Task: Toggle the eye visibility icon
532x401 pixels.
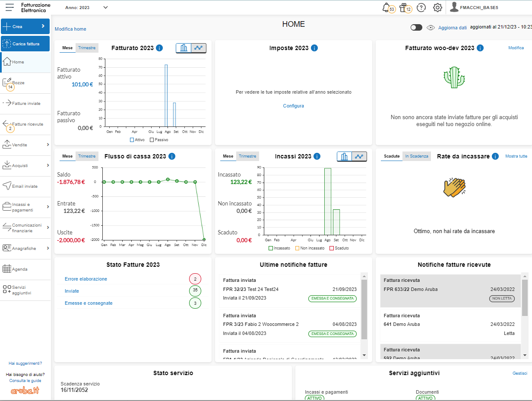Action: click(x=431, y=27)
